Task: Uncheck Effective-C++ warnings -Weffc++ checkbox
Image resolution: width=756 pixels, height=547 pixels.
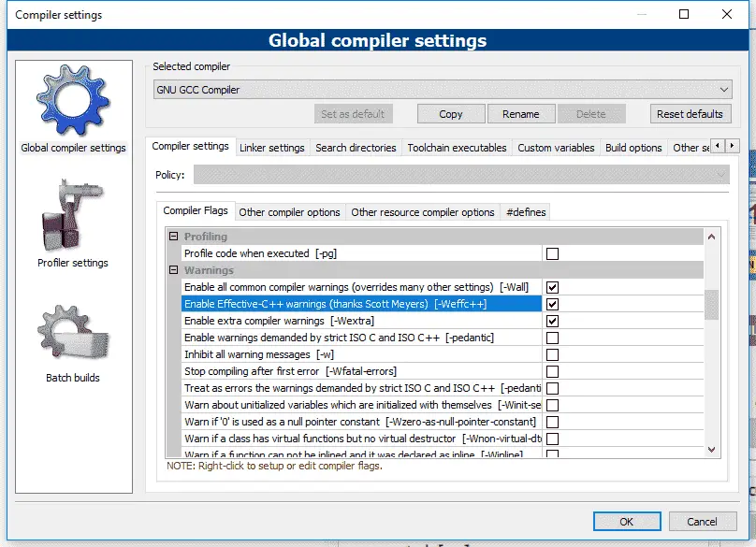Action: click(x=552, y=304)
